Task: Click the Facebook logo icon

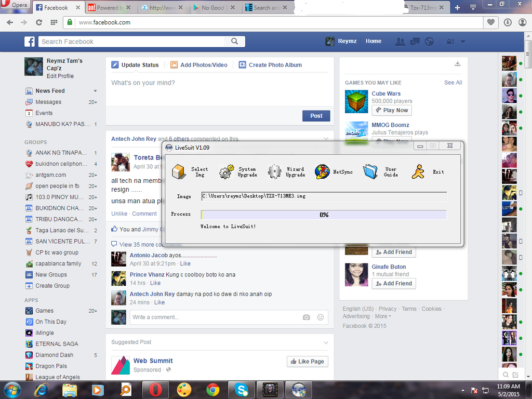Action: [x=30, y=42]
